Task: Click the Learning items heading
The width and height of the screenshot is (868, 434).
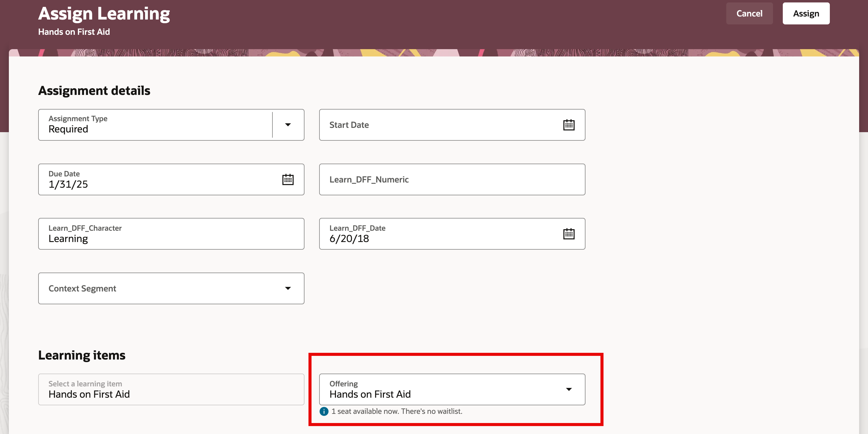Action: pyautogui.click(x=82, y=355)
